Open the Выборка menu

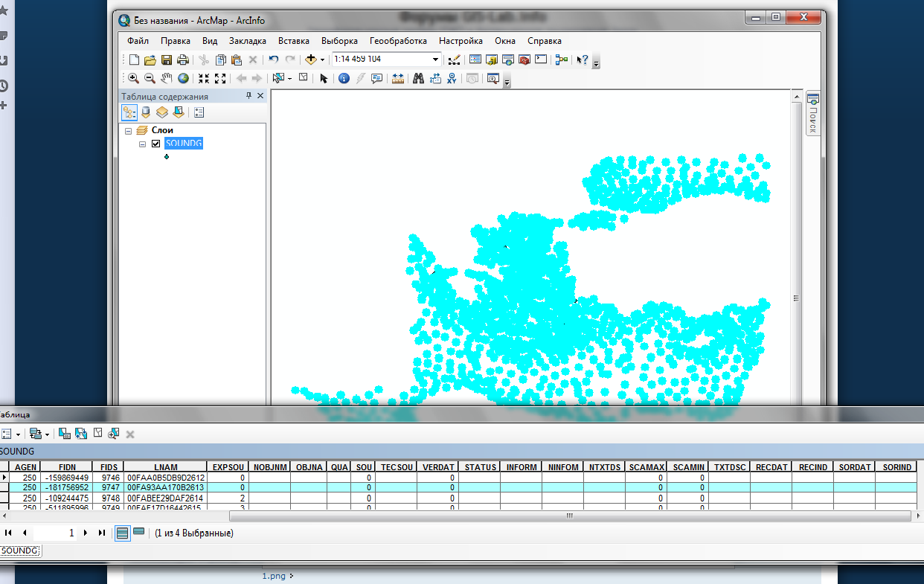pyautogui.click(x=339, y=41)
